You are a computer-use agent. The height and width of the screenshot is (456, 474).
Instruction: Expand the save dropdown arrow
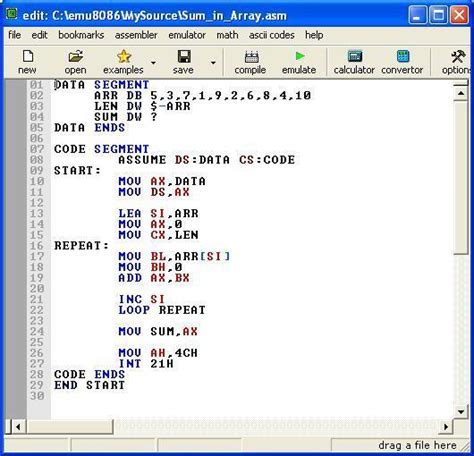213,62
